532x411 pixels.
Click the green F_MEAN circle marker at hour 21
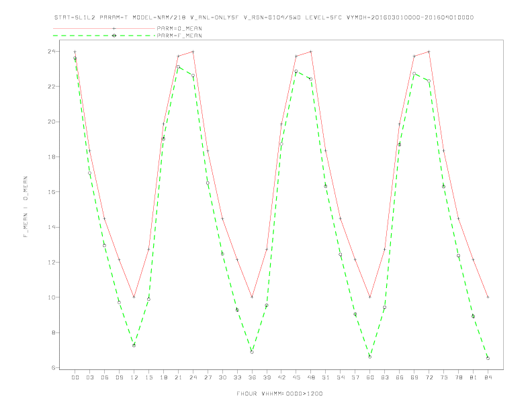pyautogui.click(x=178, y=66)
